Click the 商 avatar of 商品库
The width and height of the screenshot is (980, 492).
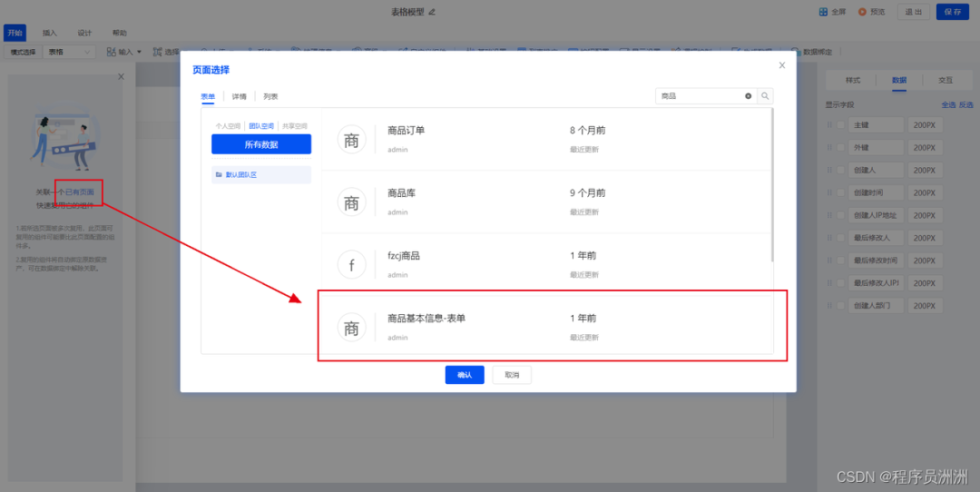(351, 202)
